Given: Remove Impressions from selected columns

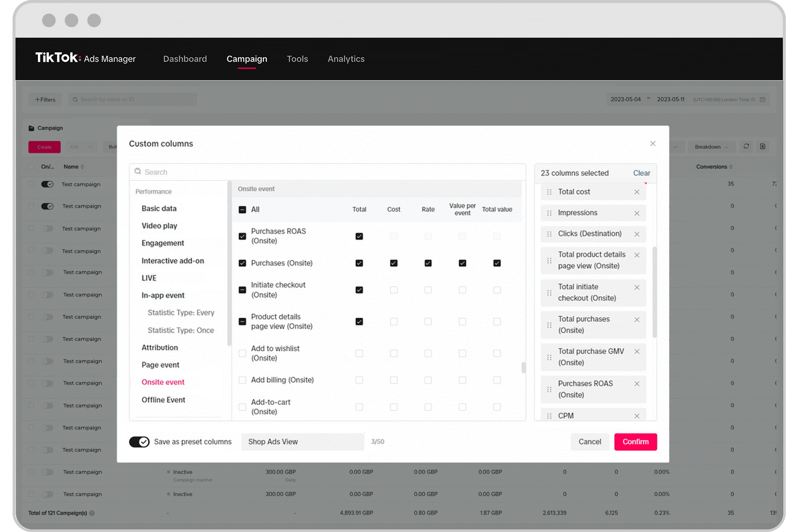Looking at the screenshot, I should click(637, 213).
